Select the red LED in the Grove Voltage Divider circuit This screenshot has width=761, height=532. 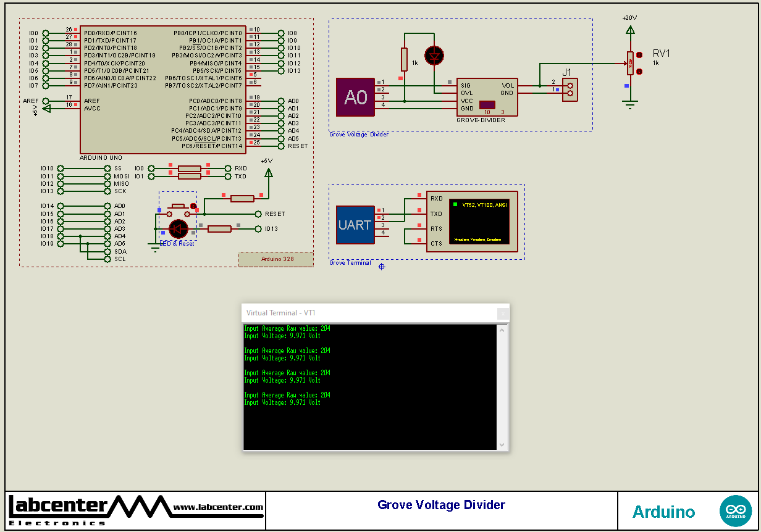point(434,56)
